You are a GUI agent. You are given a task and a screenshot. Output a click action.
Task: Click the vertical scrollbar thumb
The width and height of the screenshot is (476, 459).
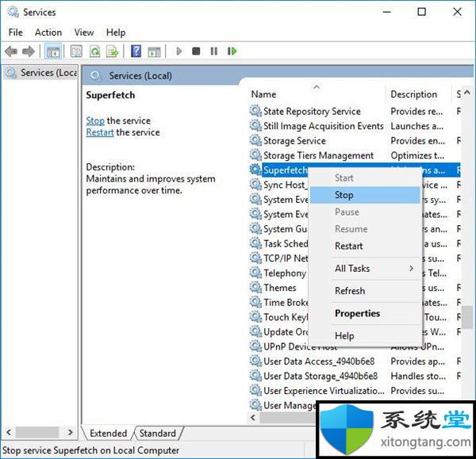pos(467,317)
